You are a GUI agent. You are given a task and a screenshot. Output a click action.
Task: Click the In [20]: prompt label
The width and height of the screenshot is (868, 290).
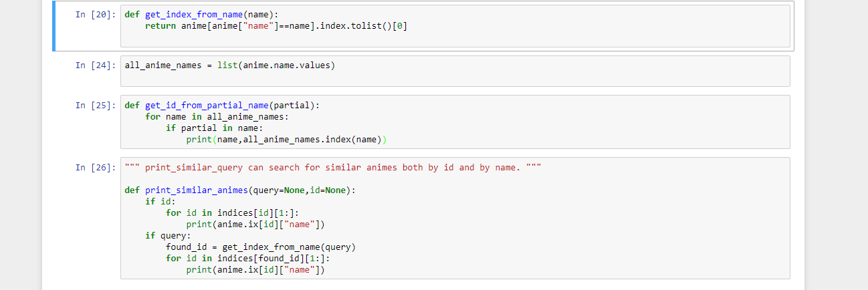click(96, 14)
